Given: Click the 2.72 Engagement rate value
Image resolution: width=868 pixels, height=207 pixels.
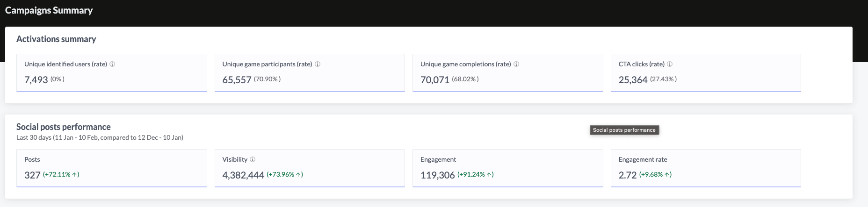Looking at the screenshot, I should tap(627, 175).
